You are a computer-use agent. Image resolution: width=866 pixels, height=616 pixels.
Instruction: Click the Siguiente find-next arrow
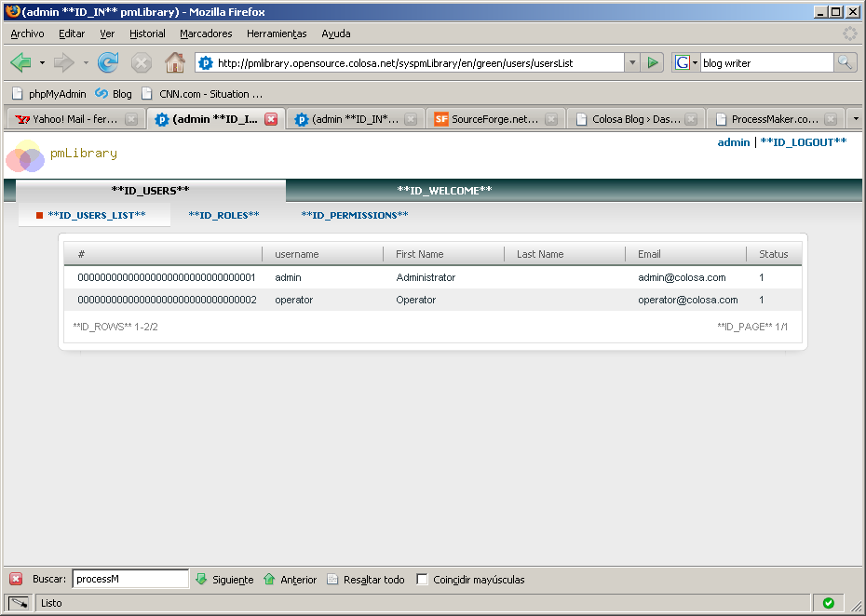pos(223,580)
